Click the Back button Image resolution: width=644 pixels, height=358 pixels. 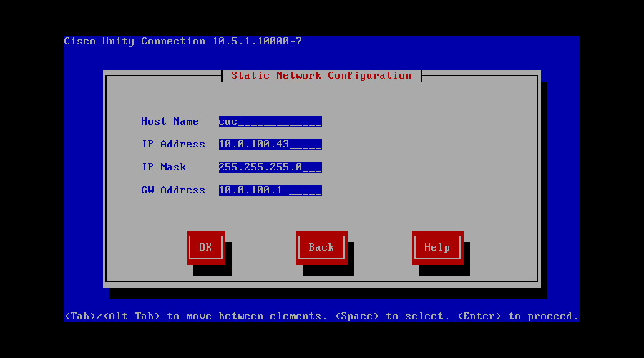pos(321,248)
